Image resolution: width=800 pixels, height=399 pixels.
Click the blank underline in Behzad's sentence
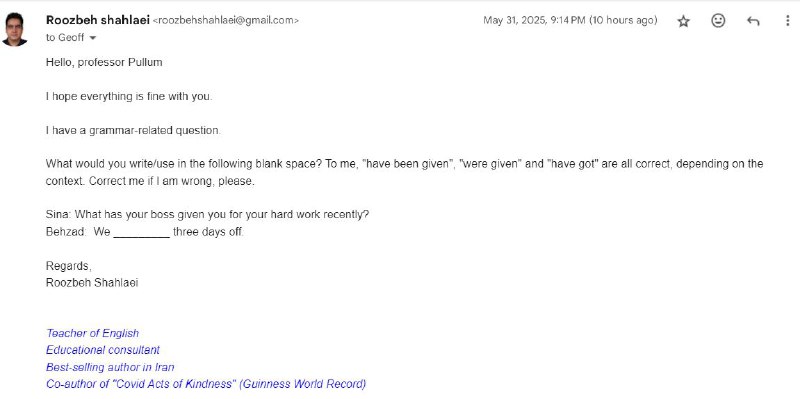(x=141, y=233)
